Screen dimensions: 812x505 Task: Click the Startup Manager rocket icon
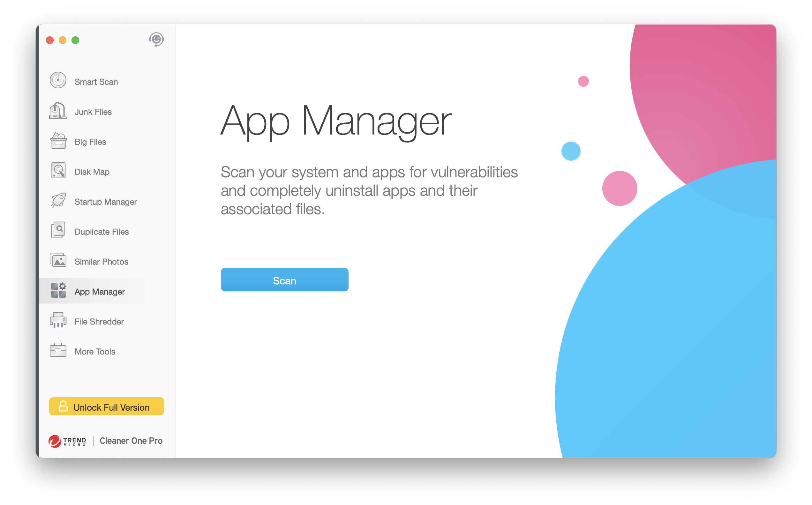(x=58, y=201)
